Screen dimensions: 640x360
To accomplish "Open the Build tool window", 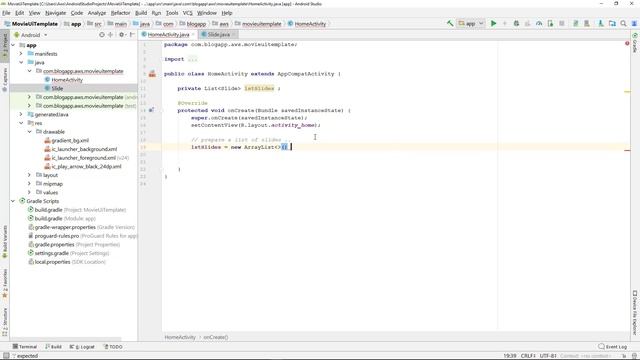I will [53, 347].
